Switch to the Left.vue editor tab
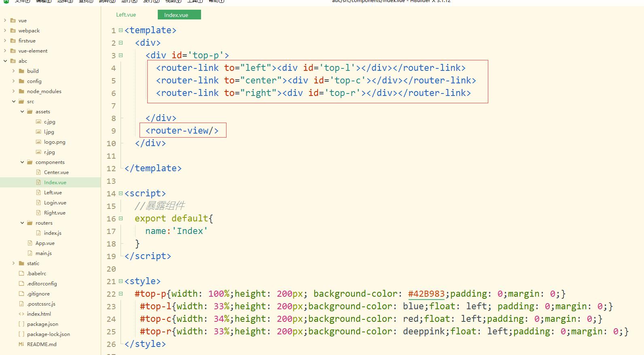 [x=126, y=15]
